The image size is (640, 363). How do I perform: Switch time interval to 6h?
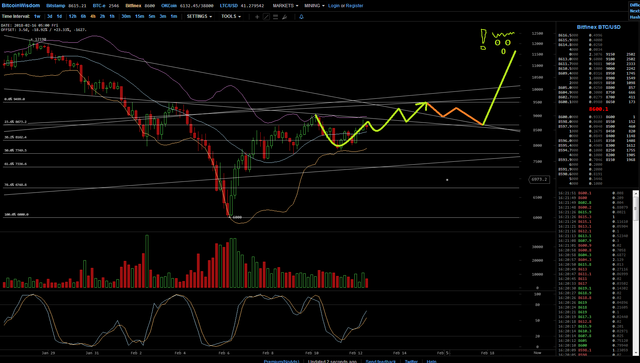point(83,16)
